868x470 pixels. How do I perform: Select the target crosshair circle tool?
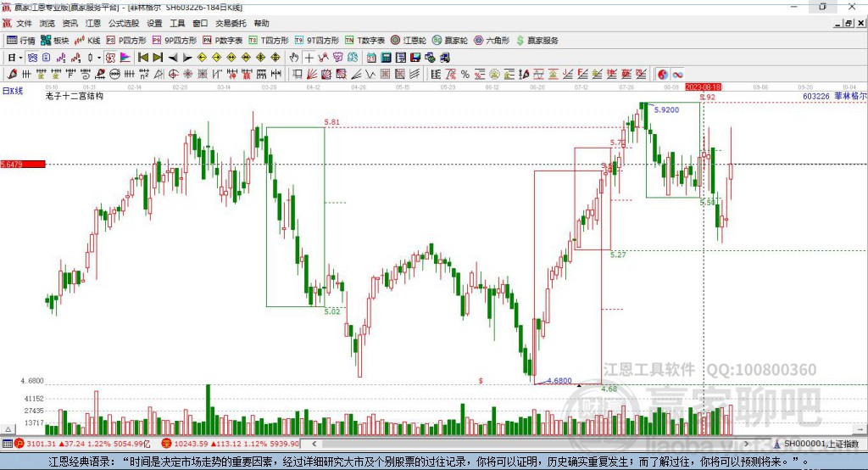pos(173,75)
